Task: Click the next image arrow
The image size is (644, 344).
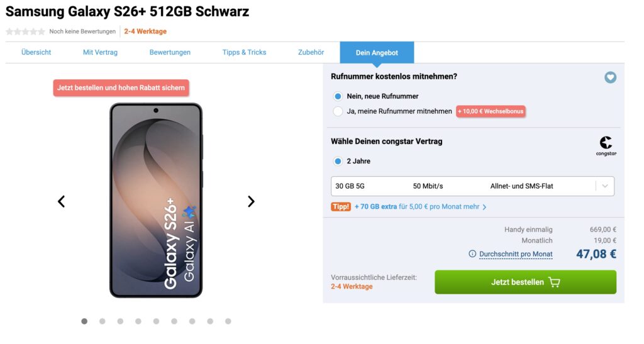Action: [251, 201]
